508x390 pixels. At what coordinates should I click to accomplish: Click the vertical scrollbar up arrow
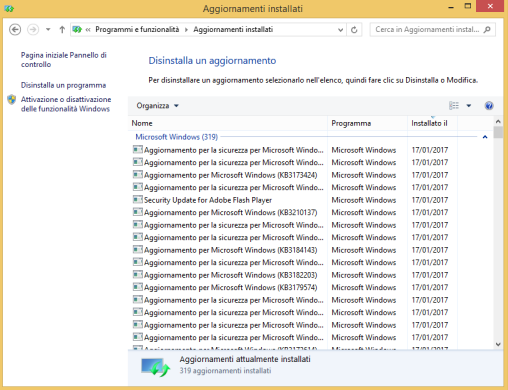click(498, 122)
